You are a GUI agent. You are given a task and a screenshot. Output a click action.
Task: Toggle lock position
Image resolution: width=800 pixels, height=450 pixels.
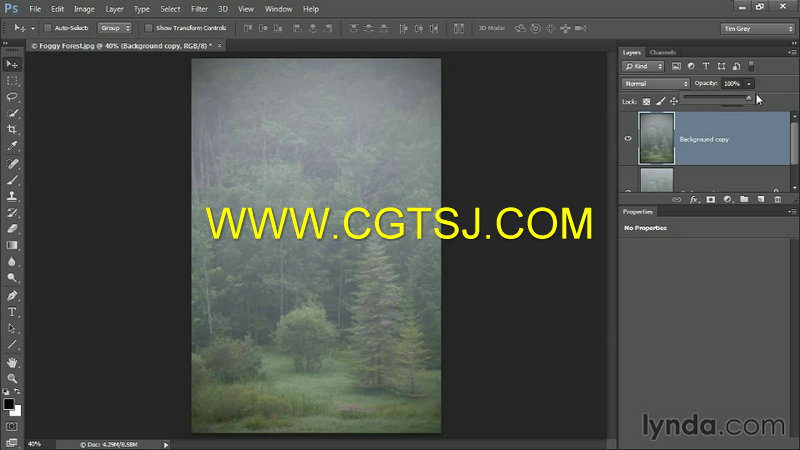click(674, 102)
